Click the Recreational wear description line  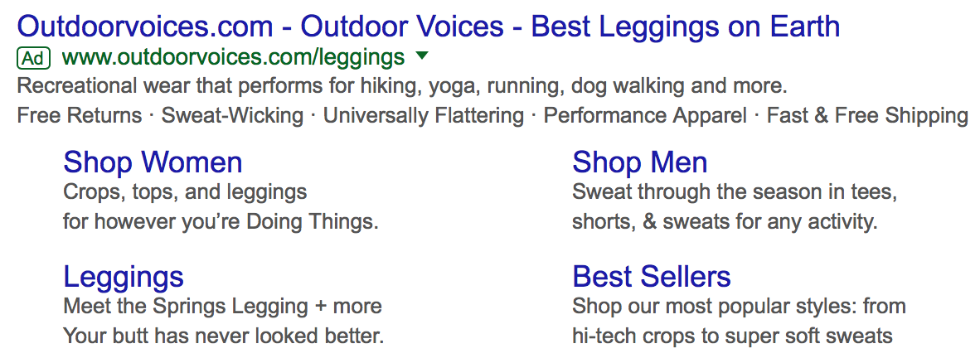pyautogui.click(x=402, y=86)
